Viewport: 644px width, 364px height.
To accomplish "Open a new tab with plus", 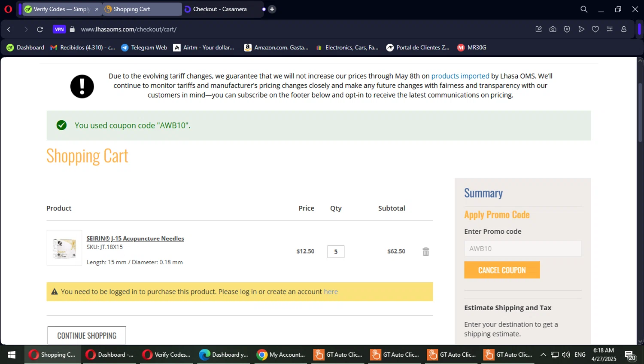I will [x=272, y=9].
